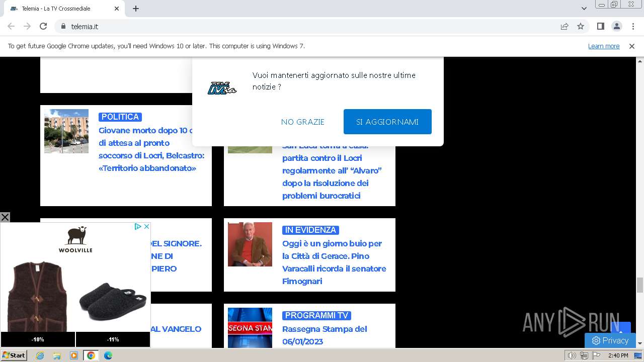Click scrollbar down arrow

click(640, 343)
